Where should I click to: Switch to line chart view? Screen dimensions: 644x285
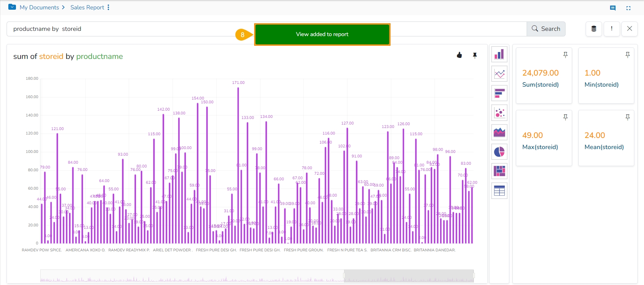tap(499, 74)
